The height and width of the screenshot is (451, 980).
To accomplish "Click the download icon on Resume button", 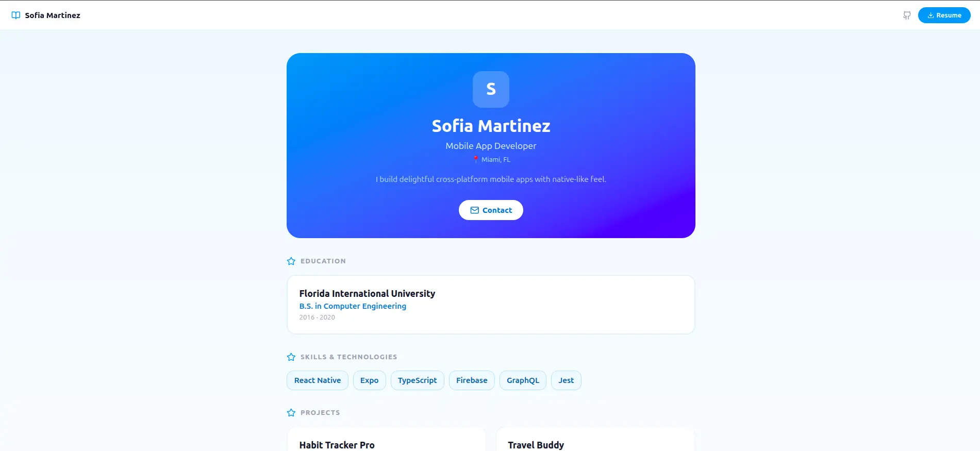I will (x=931, y=15).
